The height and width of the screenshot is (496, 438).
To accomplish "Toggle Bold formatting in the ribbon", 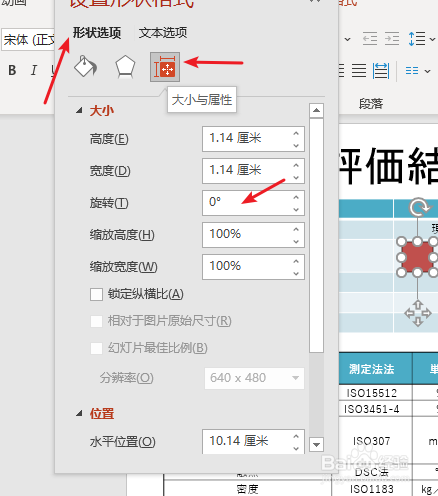I will 12,70.
